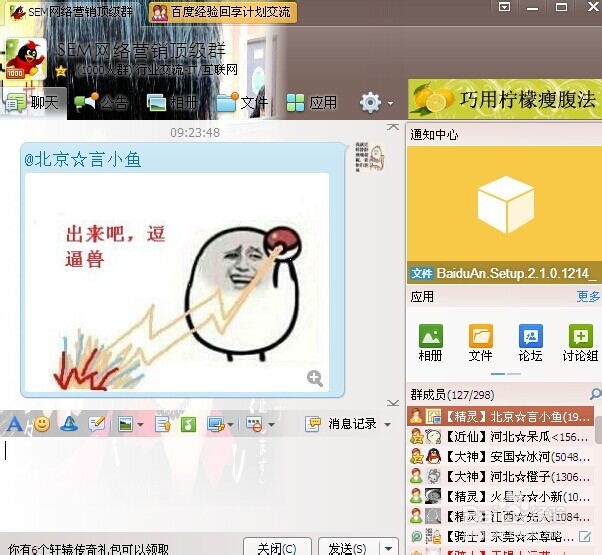Click the message blocking icon in toolbar
This screenshot has height=555, width=602.
255,425
